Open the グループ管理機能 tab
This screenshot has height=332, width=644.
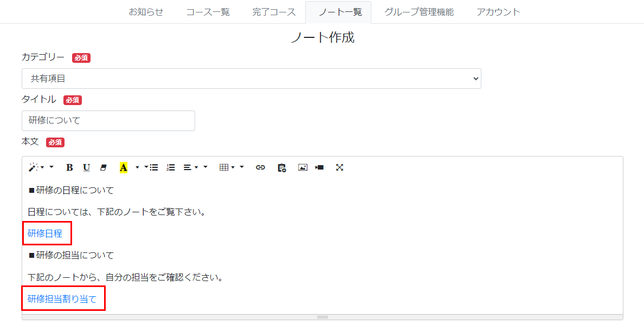tap(418, 12)
